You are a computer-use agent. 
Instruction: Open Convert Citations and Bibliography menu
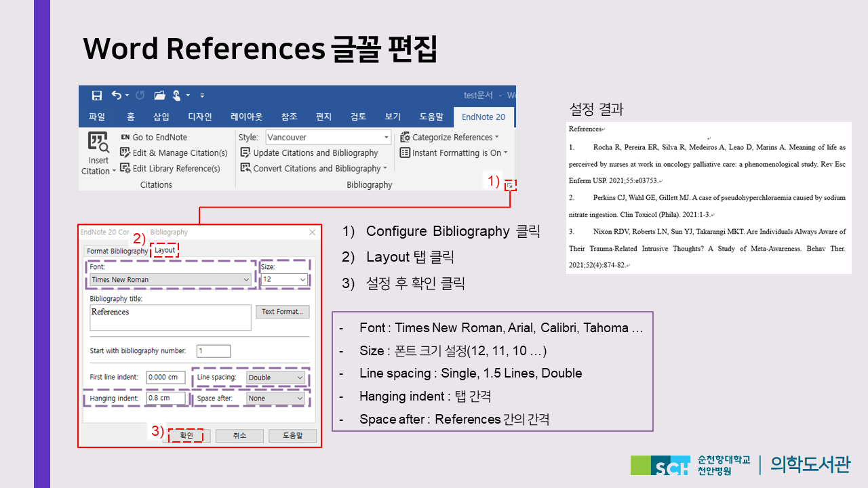pos(314,168)
